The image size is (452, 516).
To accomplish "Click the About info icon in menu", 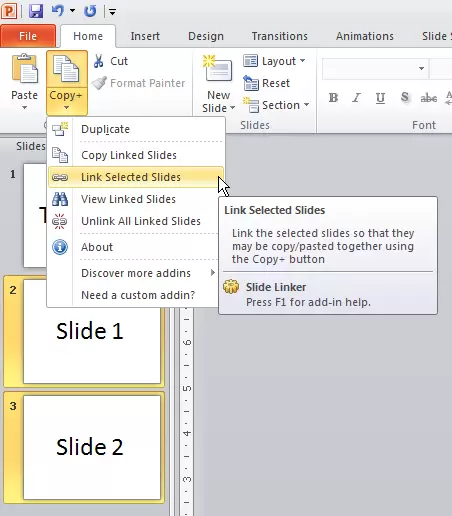I will (x=60, y=247).
